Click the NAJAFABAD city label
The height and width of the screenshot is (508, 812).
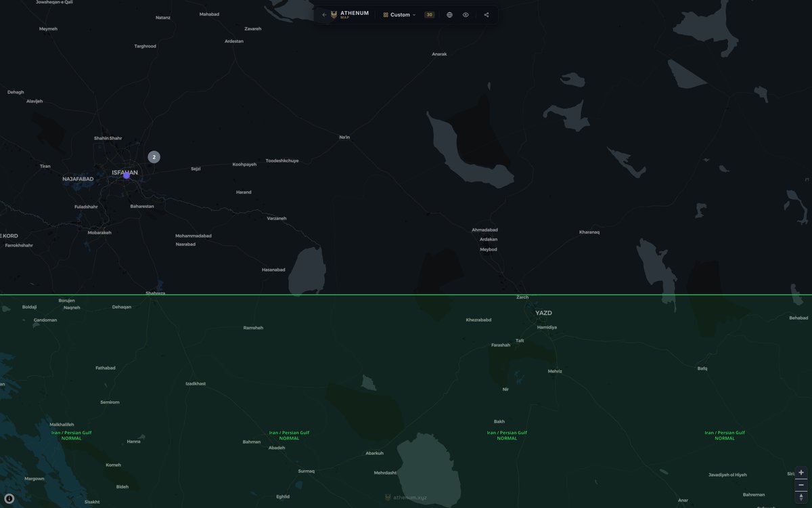(x=78, y=179)
